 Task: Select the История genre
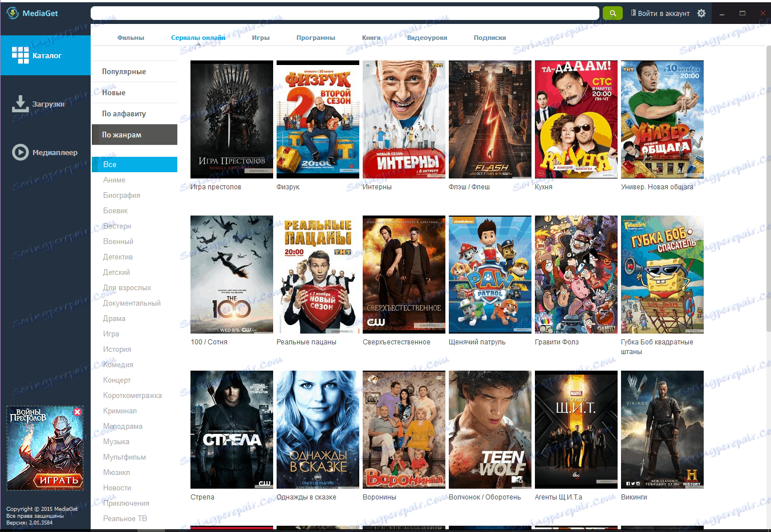(117, 349)
